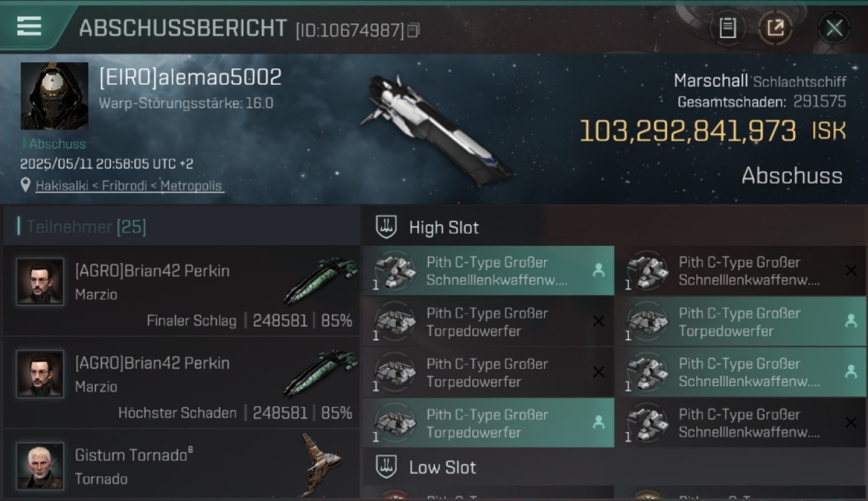Click the destroyed Torpedowerfer with X mark, second row left
868x501 pixels.
click(489, 321)
